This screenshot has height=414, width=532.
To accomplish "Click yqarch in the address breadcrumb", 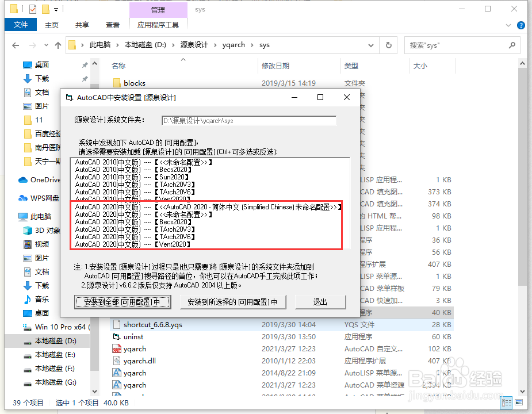I will 234,45.
